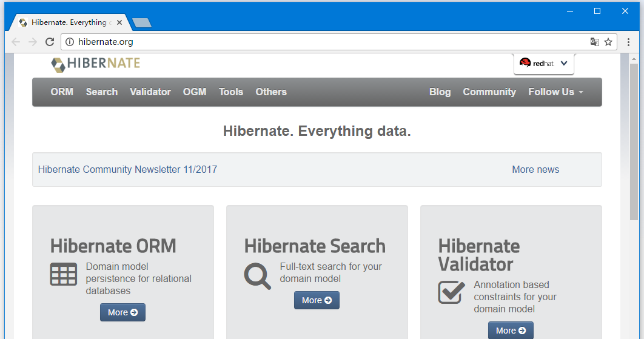Screen dimensions: 644x339
Task: Click 'Domain model persistence for relational databases' text
Action: pyautogui.click(x=139, y=278)
